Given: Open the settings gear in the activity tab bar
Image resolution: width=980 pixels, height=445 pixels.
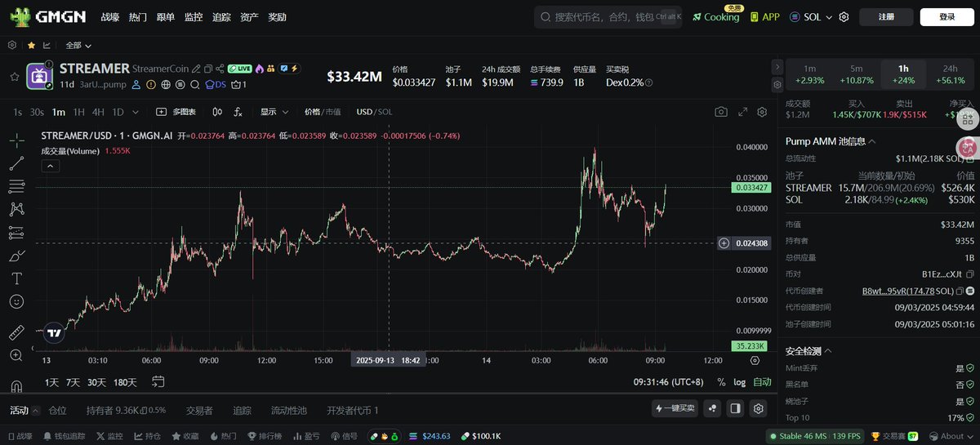Looking at the screenshot, I should click(x=759, y=408).
